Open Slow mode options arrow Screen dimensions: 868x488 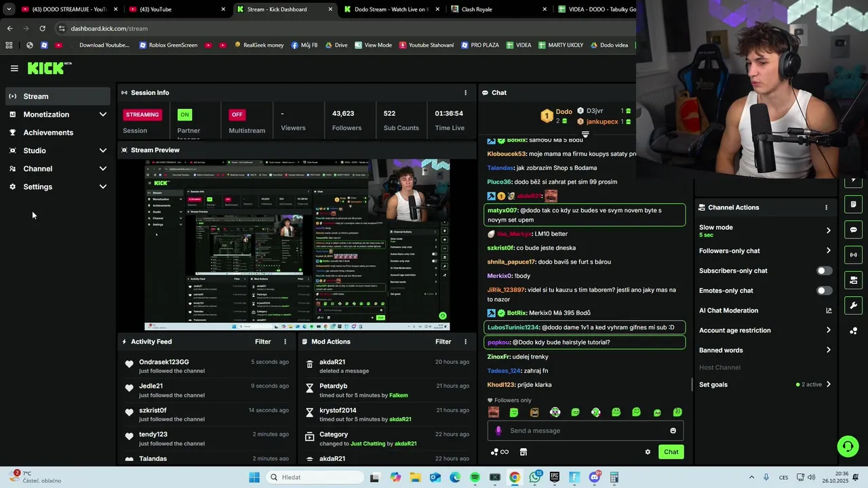pos(828,230)
